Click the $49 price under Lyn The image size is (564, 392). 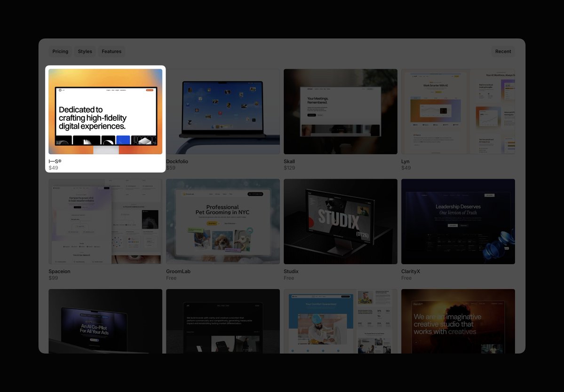(x=406, y=168)
